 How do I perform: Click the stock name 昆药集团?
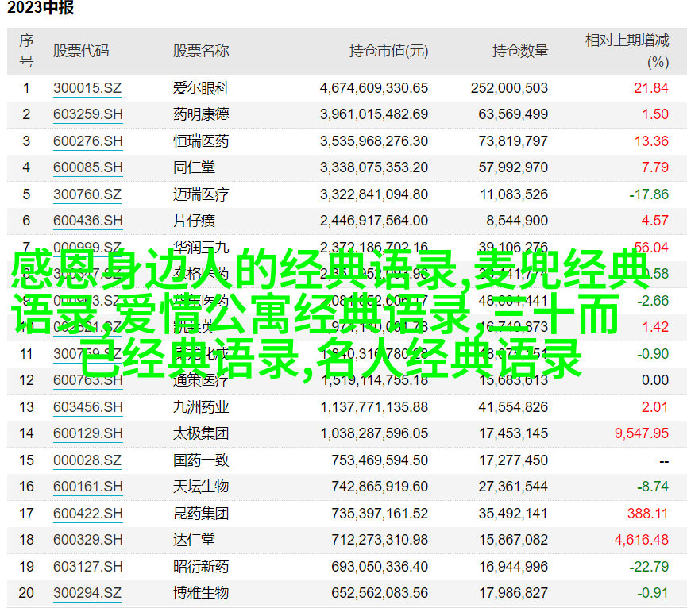201,513
